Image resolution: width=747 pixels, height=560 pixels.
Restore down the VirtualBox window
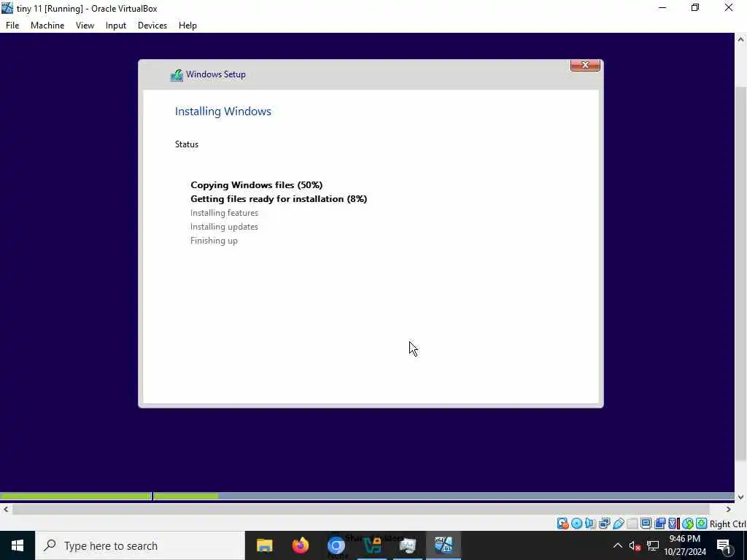pyautogui.click(x=695, y=7)
